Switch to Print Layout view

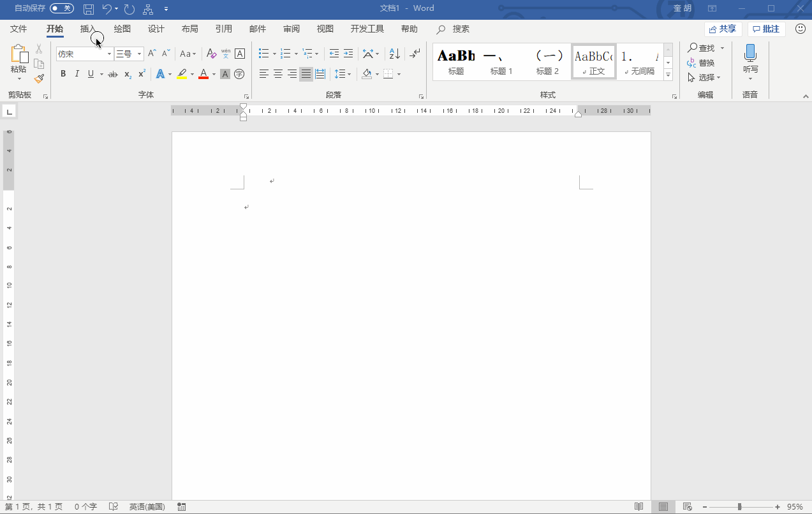pos(663,506)
